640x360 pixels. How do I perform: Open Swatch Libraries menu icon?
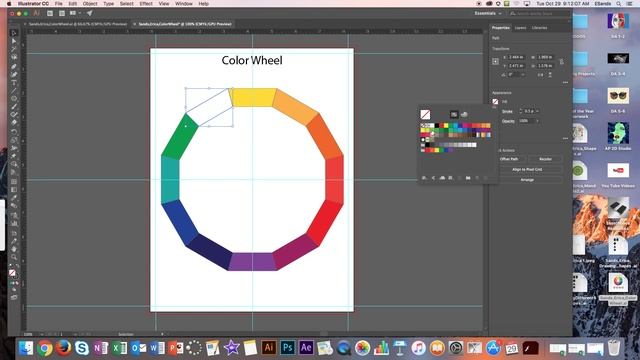tap(424, 178)
